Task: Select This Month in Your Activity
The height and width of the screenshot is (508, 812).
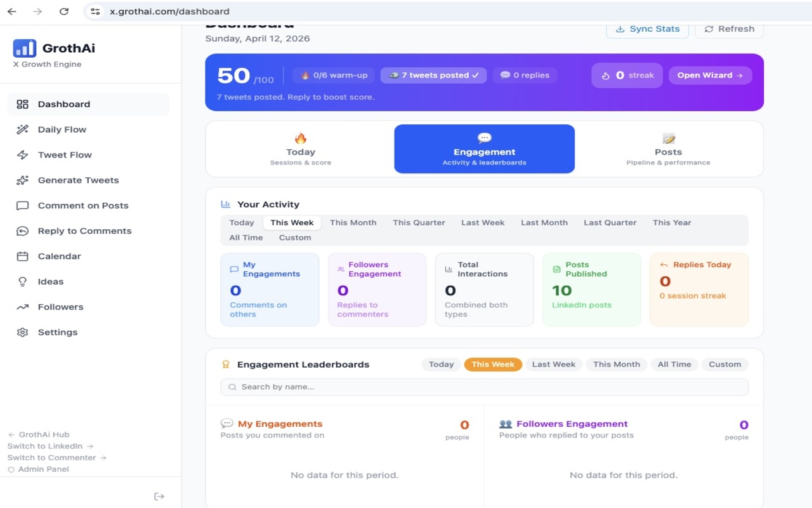Action: [353, 223]
